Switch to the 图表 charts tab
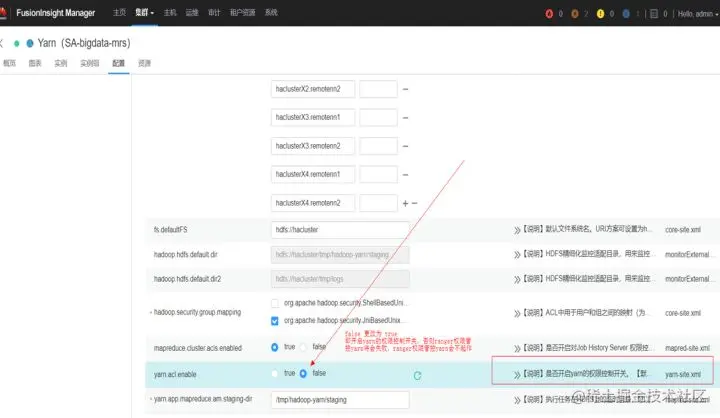720x418 pixels. coord(35,63)
